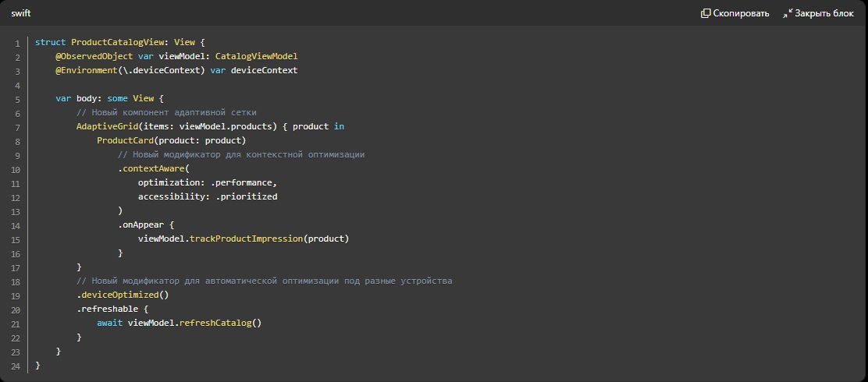Click the Скопировать button label

(x=741, y=13)
